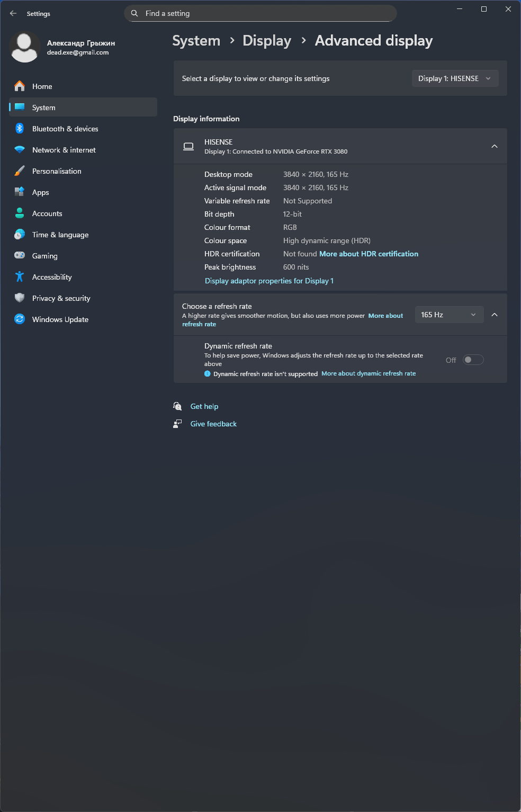Click the Windows Update icon
This screenshot has width=521, height=812.
[20, 319]
